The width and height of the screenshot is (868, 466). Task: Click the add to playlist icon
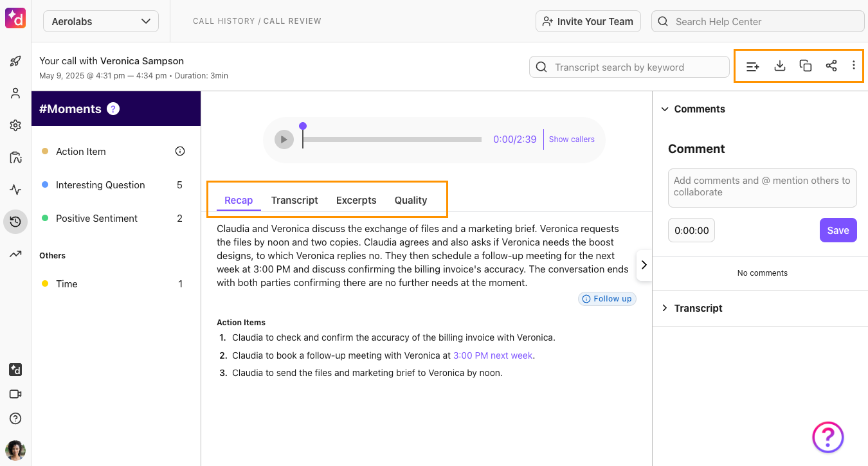[753, 66]
